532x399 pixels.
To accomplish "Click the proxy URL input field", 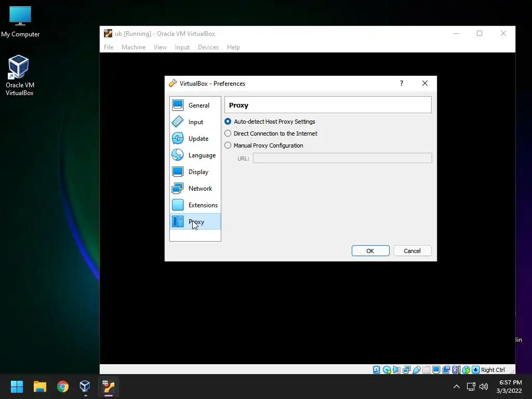I will 342,158.
